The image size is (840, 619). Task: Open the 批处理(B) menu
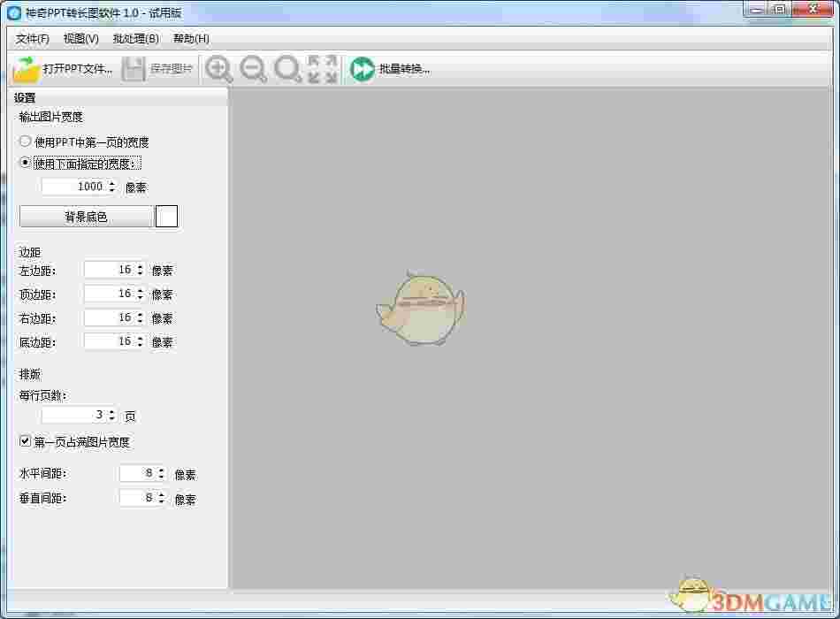pos(134,39)
